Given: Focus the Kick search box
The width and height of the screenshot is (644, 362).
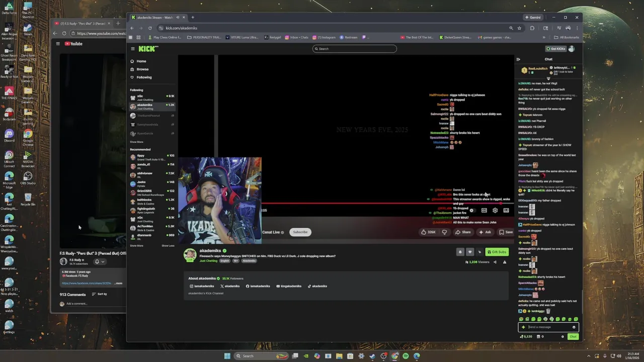Looking at the screenshot, I should pyautogui.click(x=354, y=49).
